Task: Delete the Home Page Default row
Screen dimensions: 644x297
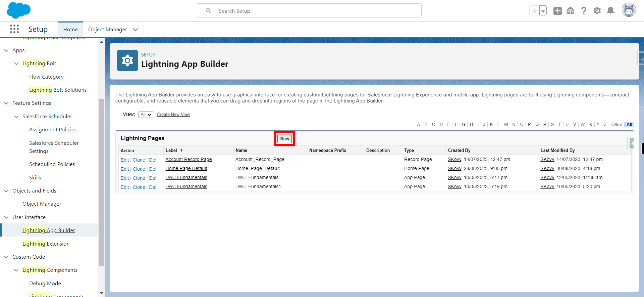Action: (x=153, y=169)
